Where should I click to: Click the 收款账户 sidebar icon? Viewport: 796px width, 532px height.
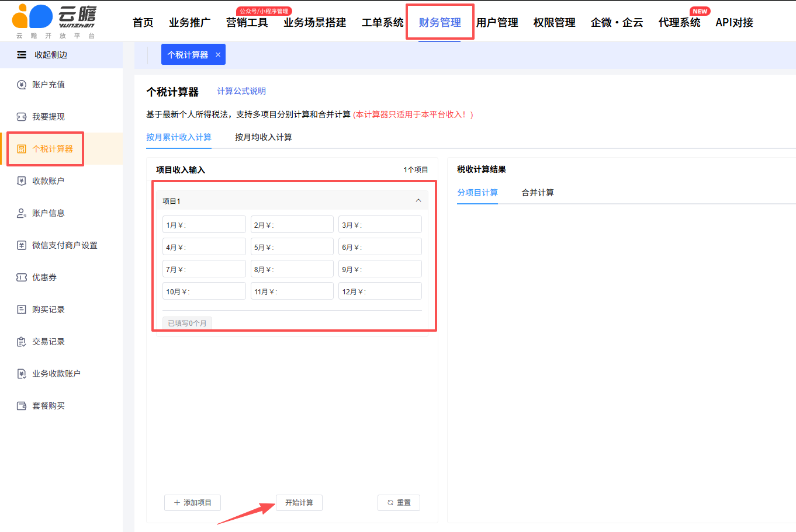[x=22, y=181]
